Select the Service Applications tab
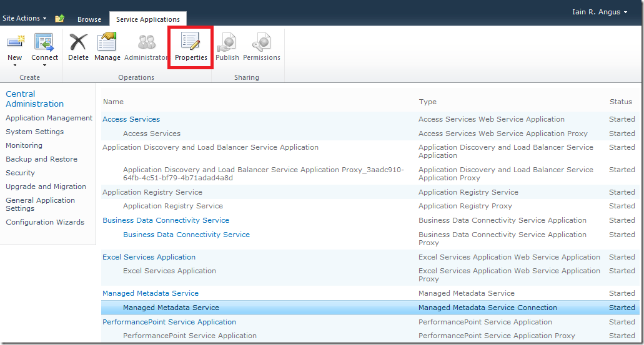Screen dimensions: 644x345 (148, 19)
